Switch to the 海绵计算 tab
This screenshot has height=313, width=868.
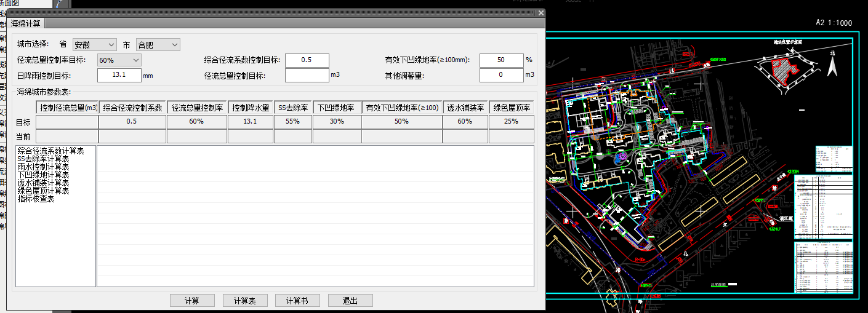pos(26,24)
